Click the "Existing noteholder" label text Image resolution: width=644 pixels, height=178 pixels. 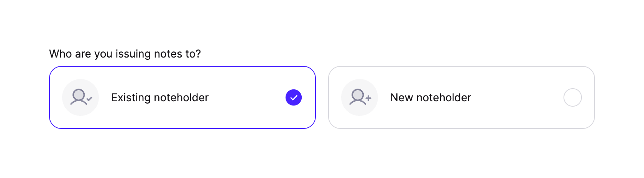160,97
